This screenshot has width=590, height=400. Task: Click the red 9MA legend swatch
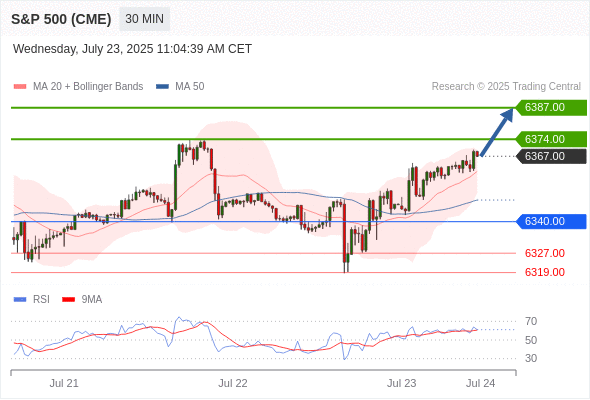[68, 300]
